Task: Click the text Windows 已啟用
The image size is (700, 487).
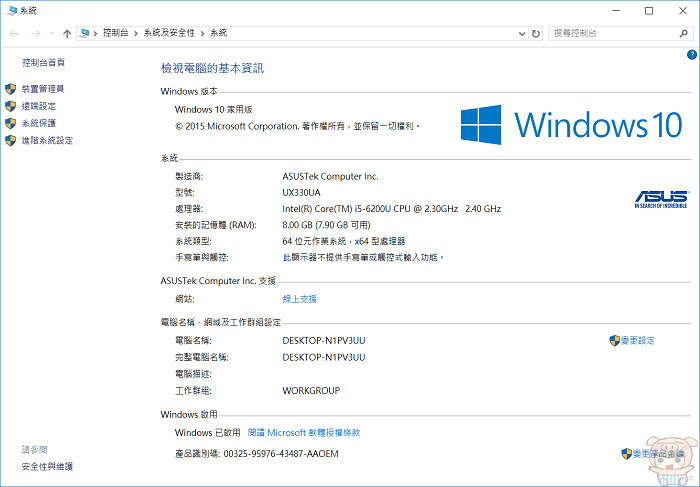Action: tap(208, 433)
